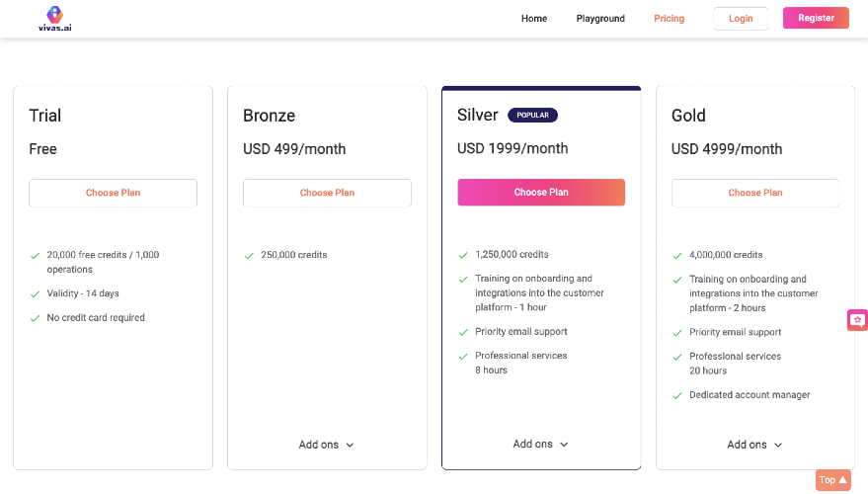The image size is (868, 494).
Task: Click the Trial plan heading
Action: 45,116
